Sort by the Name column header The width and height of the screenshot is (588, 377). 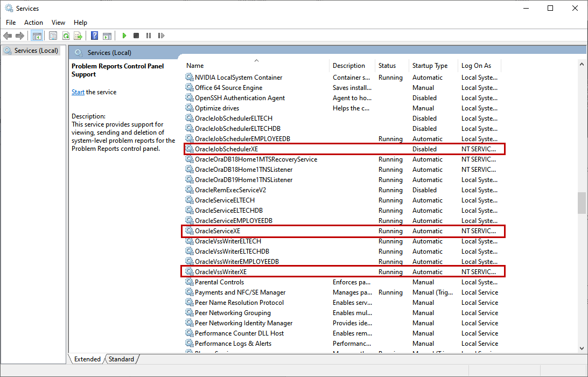(x=256, y=65)
